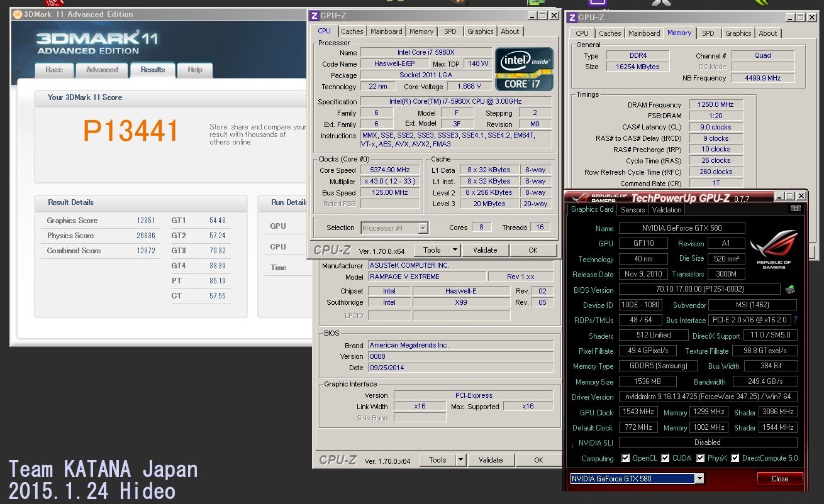The width and height of the screenshot is (824, 504).
Task: Click the Intel Core i7 logo in CPU-Z
Action: pos(524,69)
